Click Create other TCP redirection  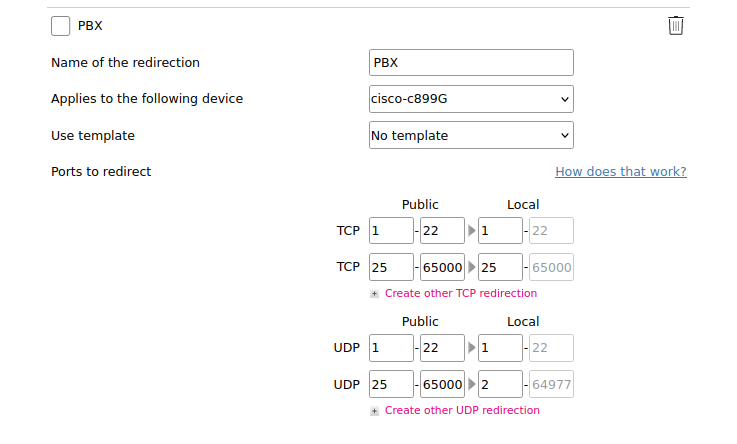[x=461, y=293]
